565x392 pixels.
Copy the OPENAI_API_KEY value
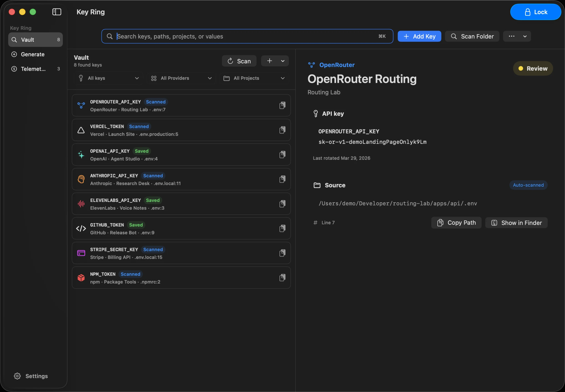(x=282, y=155)
